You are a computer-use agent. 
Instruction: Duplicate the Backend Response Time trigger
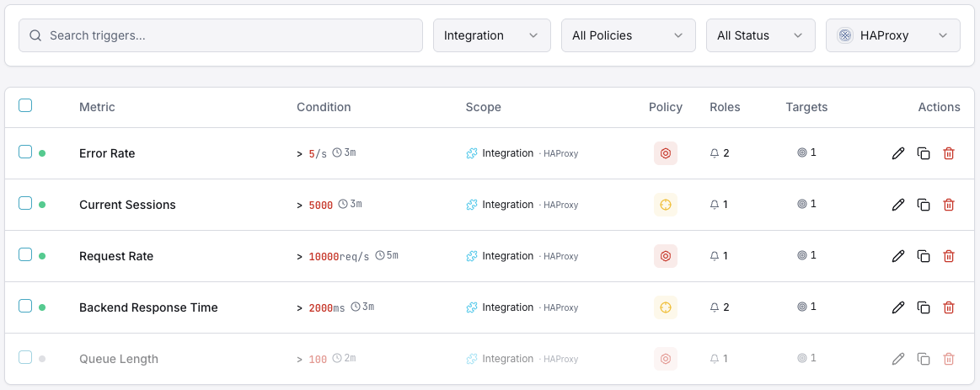[x=924, y=307]
